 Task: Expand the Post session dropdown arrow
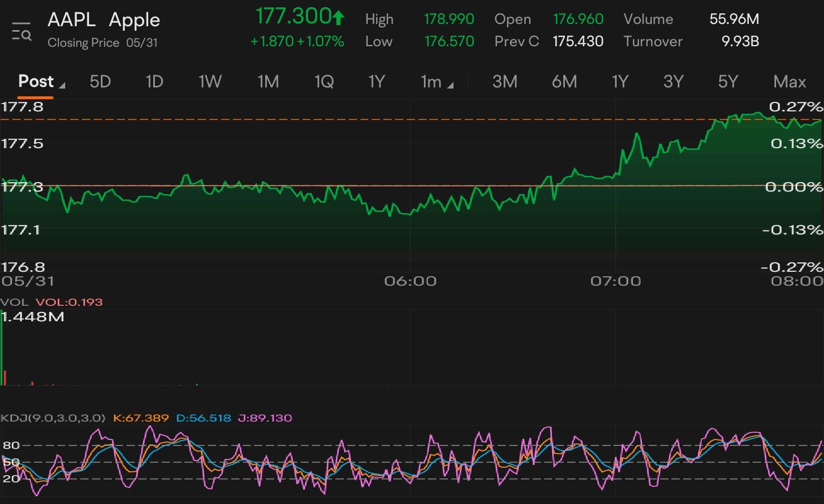click(62, 86)
